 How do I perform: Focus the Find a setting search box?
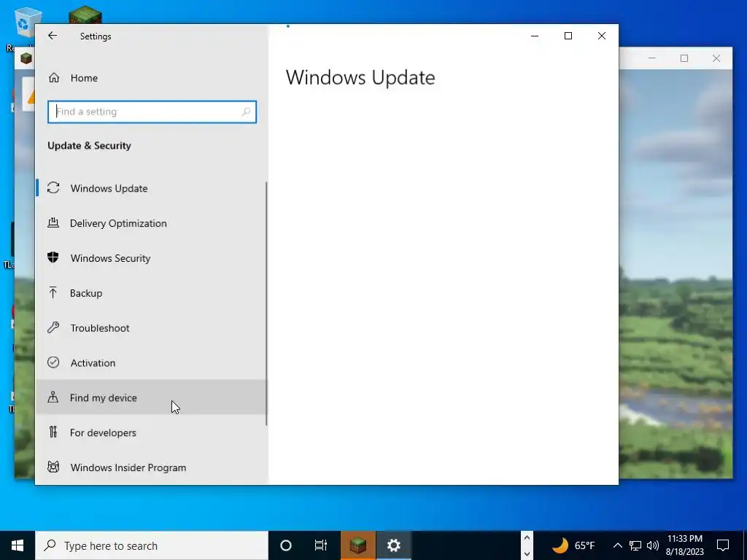[152, 112]
